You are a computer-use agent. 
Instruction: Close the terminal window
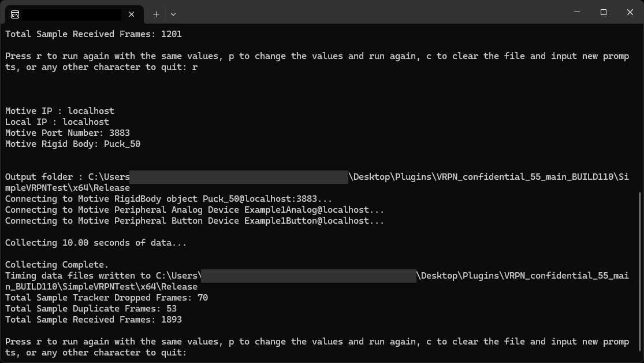[x=630, y=12]
